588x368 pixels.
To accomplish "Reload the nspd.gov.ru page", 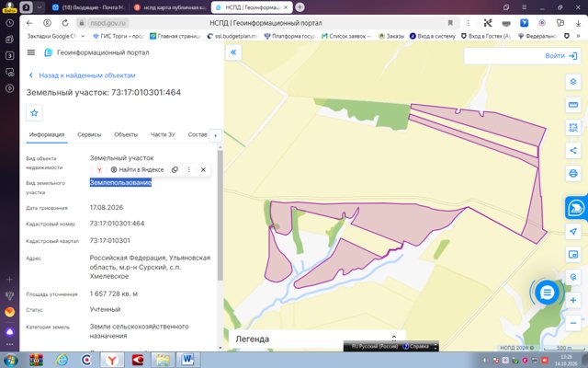I will (65, 23).
